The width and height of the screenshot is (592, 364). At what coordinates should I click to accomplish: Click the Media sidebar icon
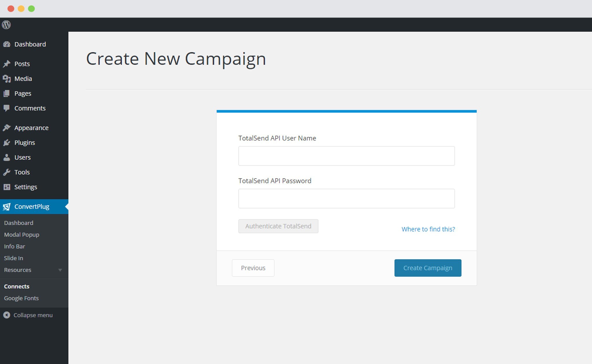point(7,79)
